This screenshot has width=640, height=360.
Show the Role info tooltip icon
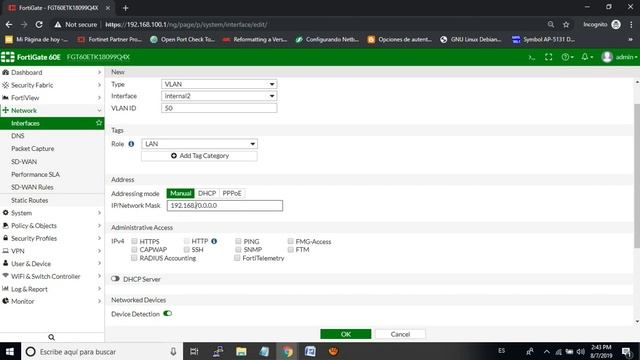tap(131, 144)
